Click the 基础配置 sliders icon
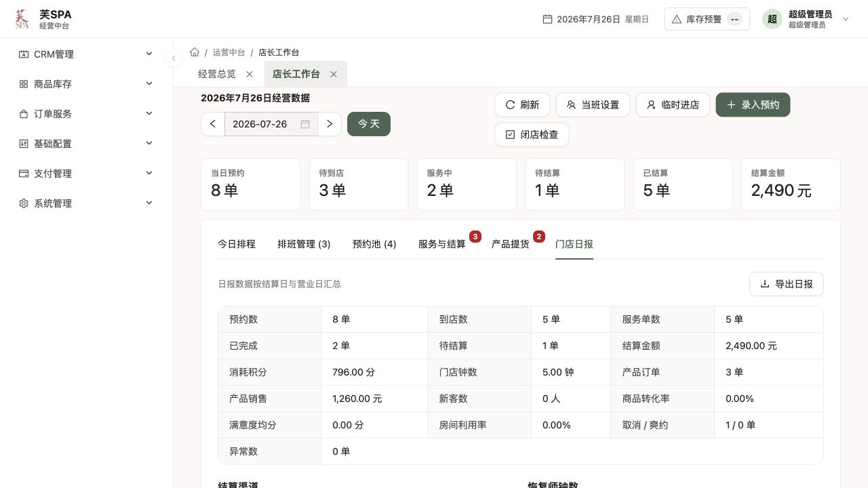This screenshot has width=868, height=488. (x=24, y=144)
